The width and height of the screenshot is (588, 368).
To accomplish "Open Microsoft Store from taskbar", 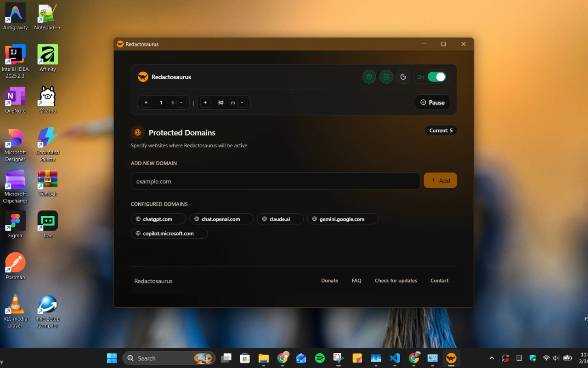I will click(245, 358).
